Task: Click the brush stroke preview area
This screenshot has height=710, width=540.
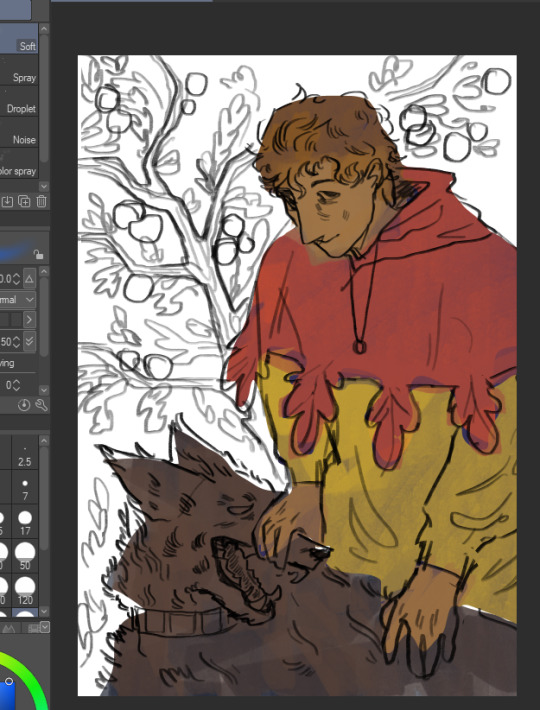Action: coord(15,249)
